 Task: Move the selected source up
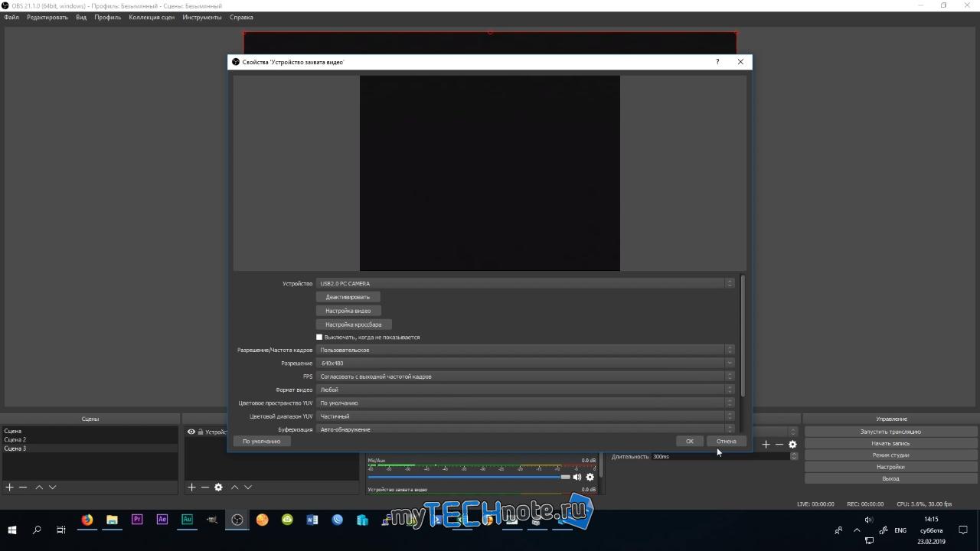(234, 487)
